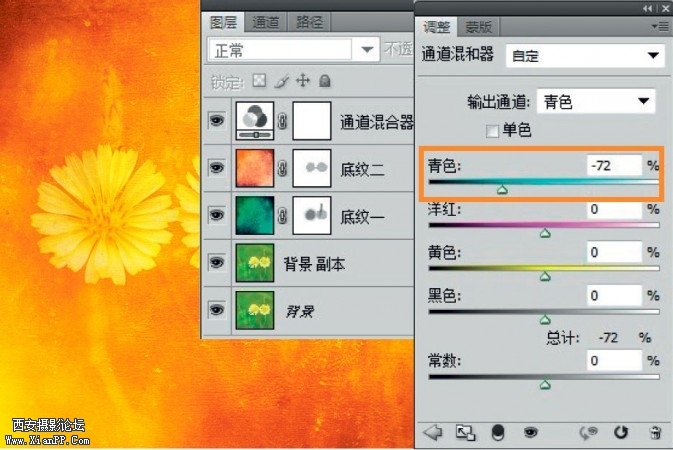Screen dimensions: 673x450
Task: Hide the 背景 副本 layer
Action: pos(216,262)
